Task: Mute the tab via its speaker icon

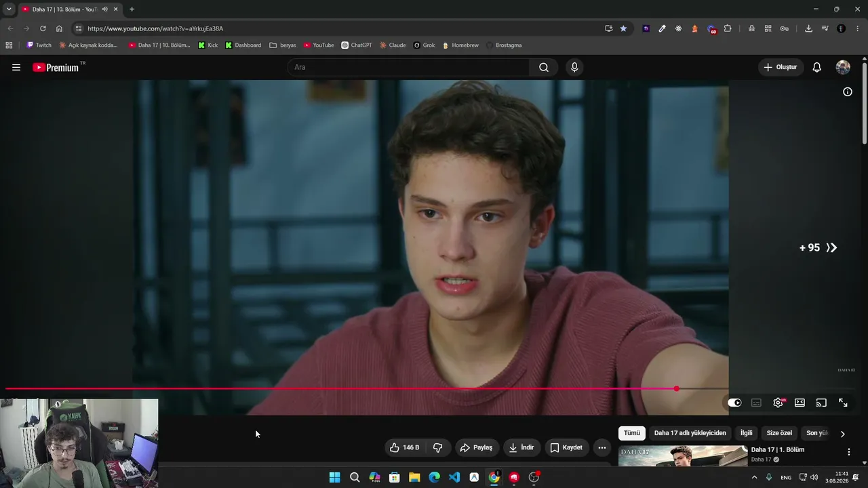Action: click(x=104, y=9)
